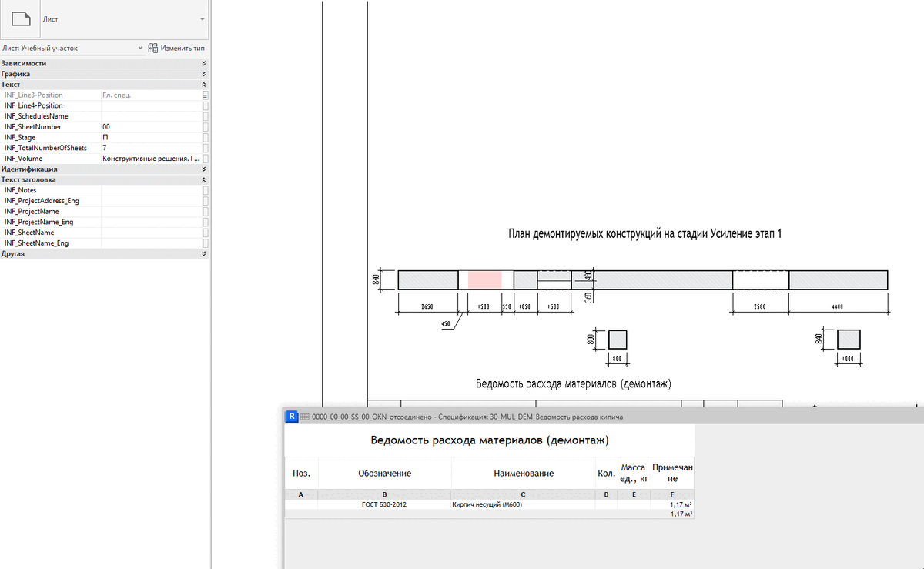The width and height of the screenshot is (924, 569).
Task: Select the Примечание column header
Action: click(672, 474)
